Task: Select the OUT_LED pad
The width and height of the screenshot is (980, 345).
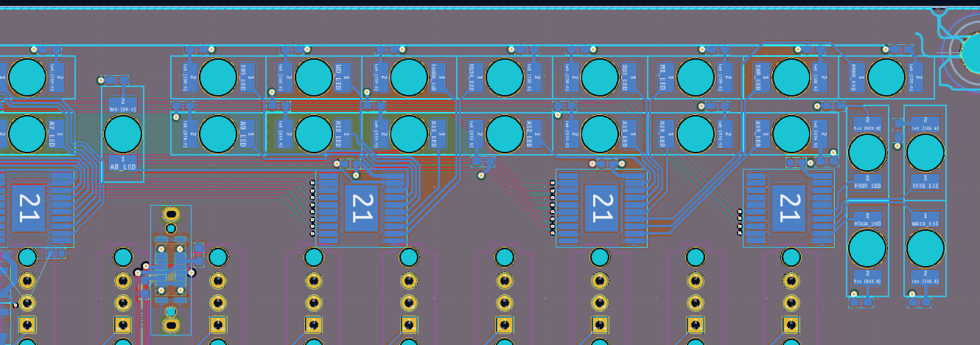Action: coord(629,77)
